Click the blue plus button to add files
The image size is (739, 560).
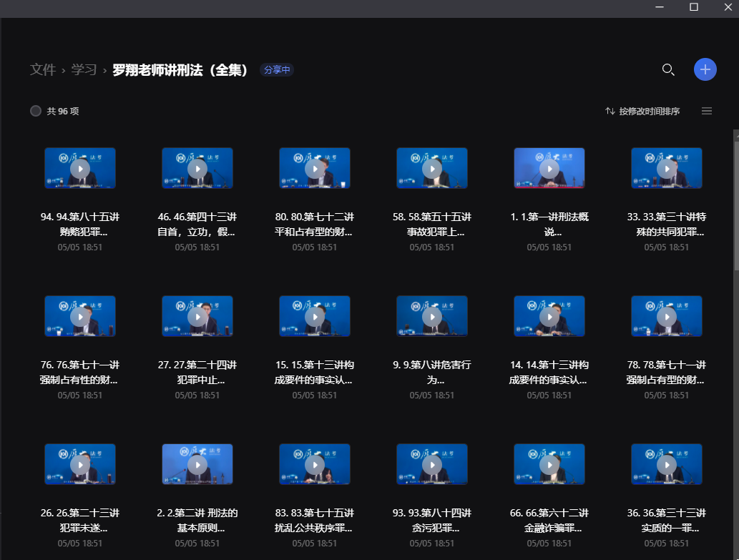(x=705, y=69)
